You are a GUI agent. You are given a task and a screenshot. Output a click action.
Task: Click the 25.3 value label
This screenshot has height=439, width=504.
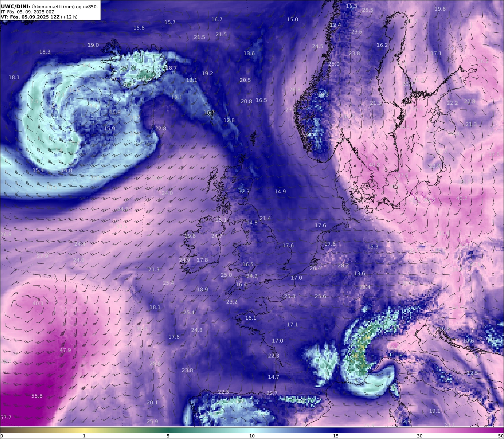290,296
